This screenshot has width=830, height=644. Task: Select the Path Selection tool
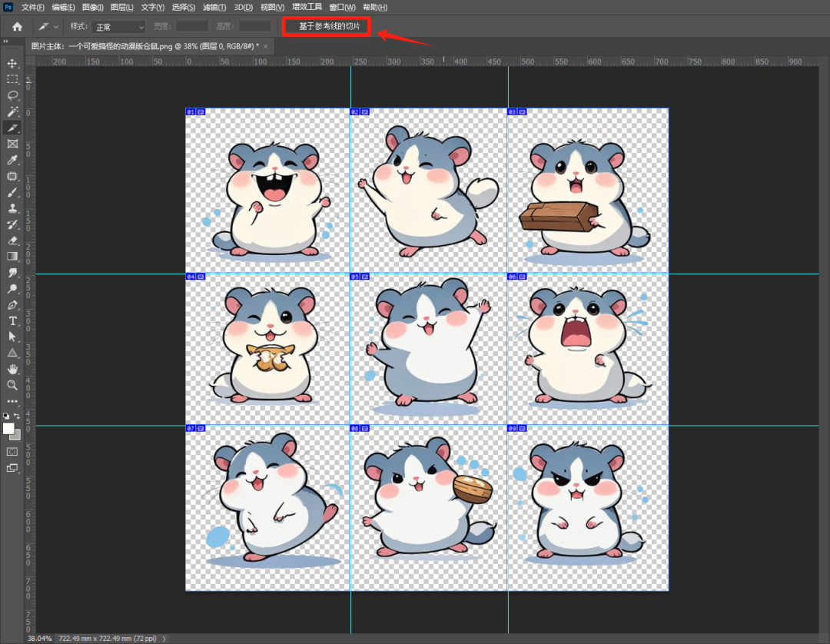pyautogui.click(x=12, y=337)
